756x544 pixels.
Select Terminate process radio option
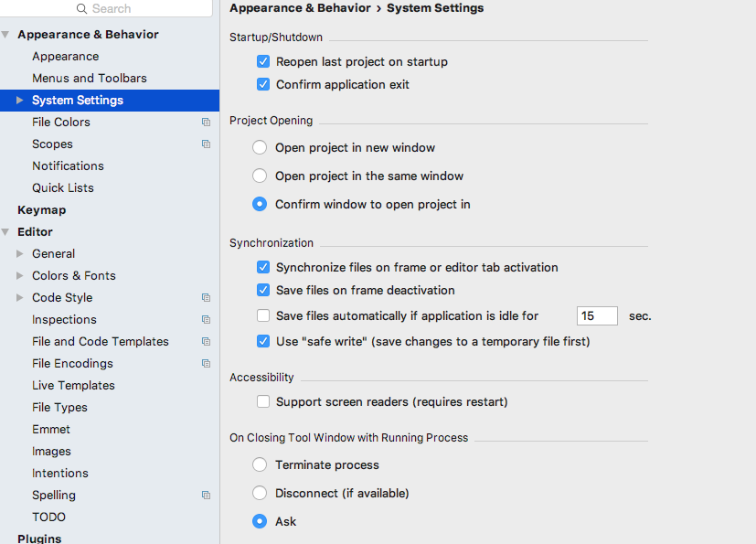260,464
